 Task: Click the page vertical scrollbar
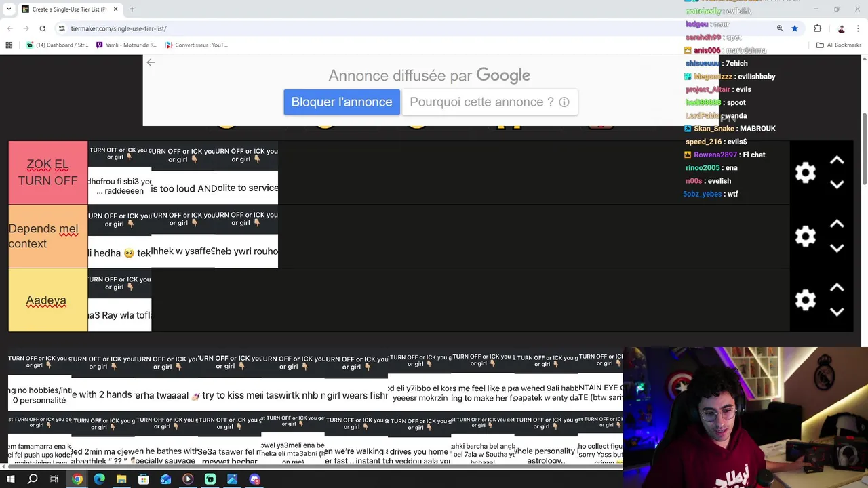864,149
